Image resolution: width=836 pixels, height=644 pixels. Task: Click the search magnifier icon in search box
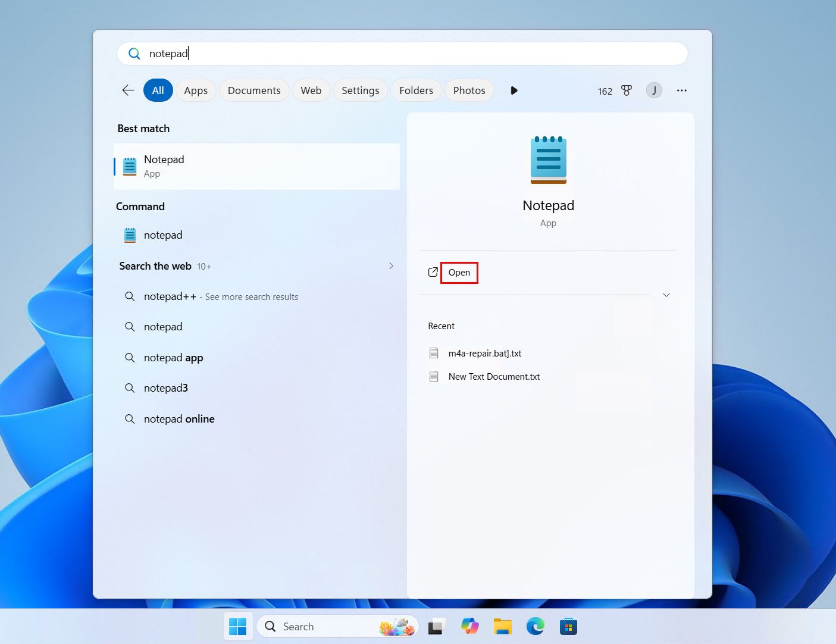134,54
